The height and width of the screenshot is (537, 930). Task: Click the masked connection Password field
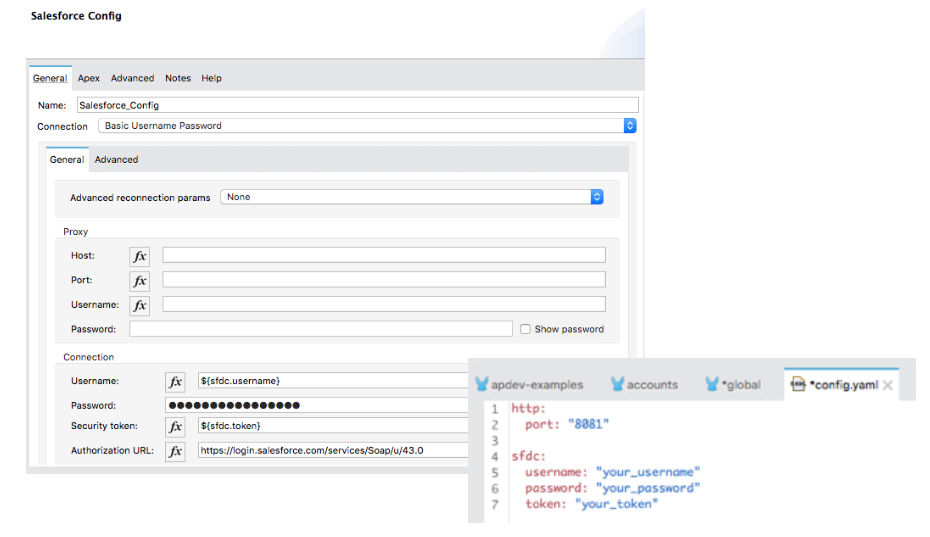(317, 405)
